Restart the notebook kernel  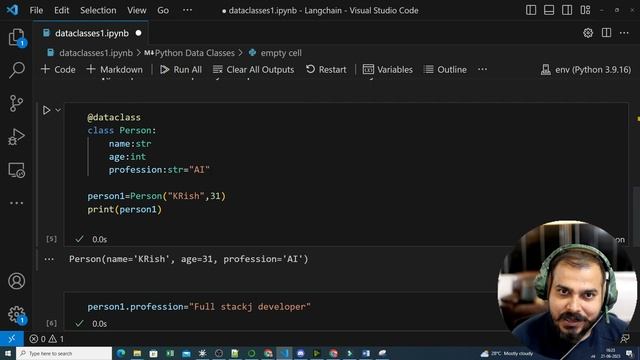point(326,70)
